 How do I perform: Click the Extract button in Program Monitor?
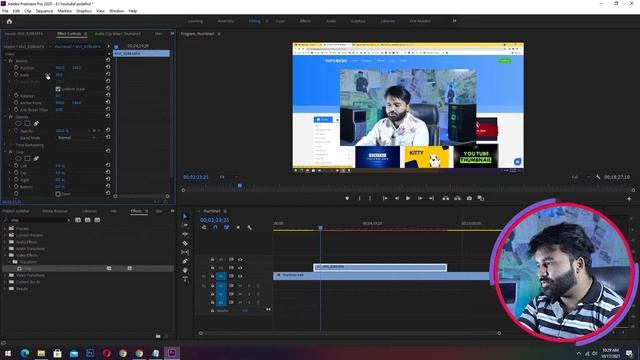[x=457, y=198]
